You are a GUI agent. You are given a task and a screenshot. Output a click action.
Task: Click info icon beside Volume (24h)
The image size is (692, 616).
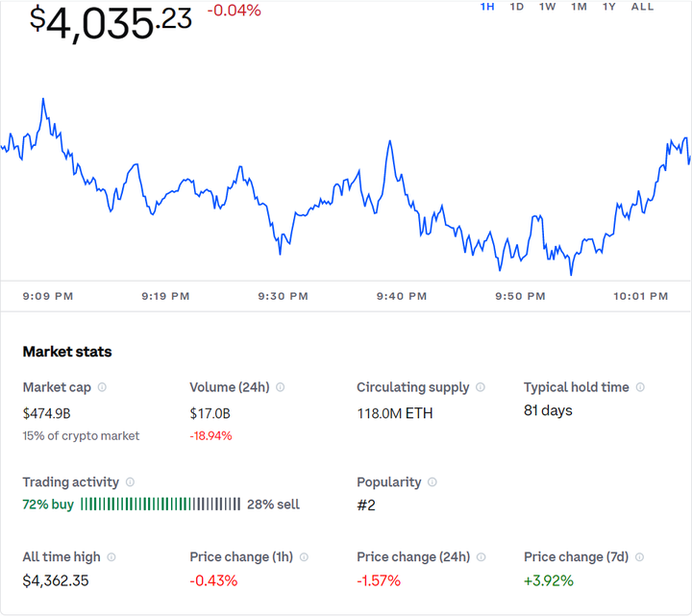click(x=281, y=387)
